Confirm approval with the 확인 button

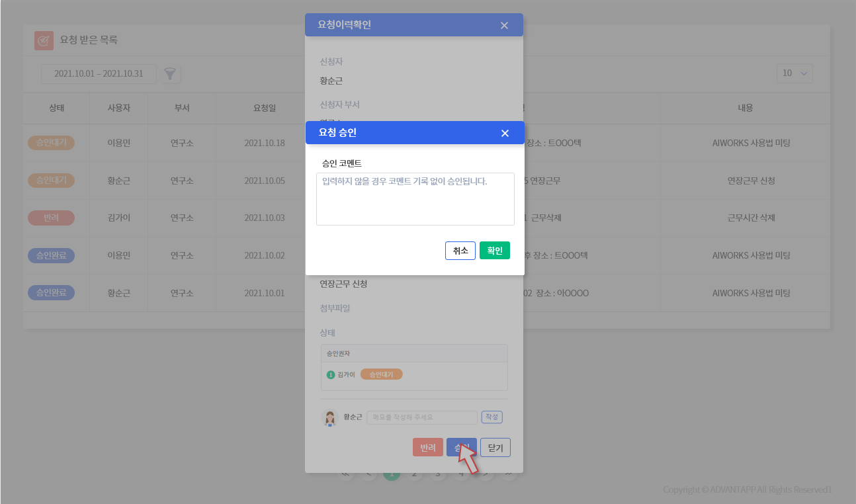[495, 251]
